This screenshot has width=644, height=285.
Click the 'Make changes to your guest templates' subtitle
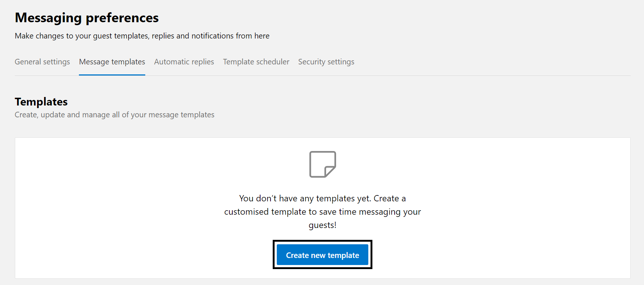pyautogui.click(x=142, y=36)
